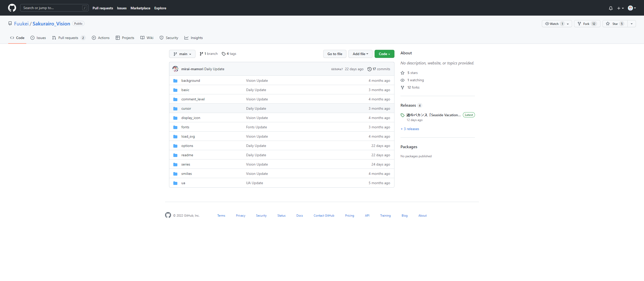Click the tags icon showing 4 tags
The width and height of the screenshot is (644, 281).
(223, 54)
